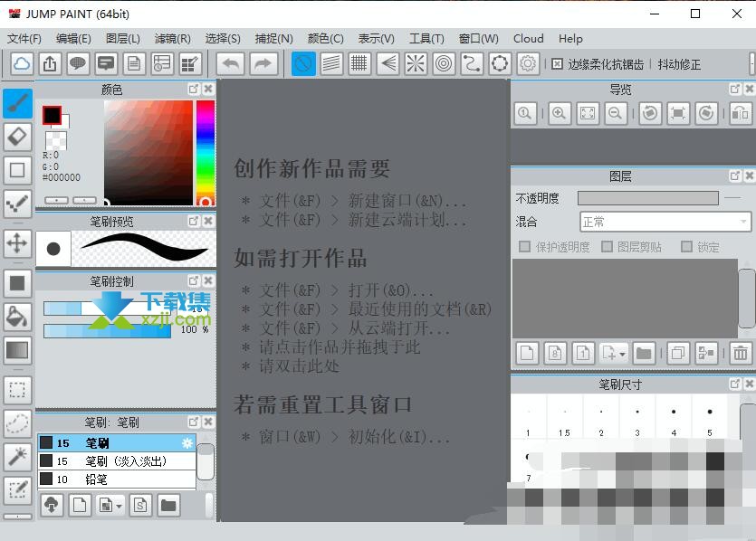Open the File menu
The image size is (756, 541).
[24, 39]
